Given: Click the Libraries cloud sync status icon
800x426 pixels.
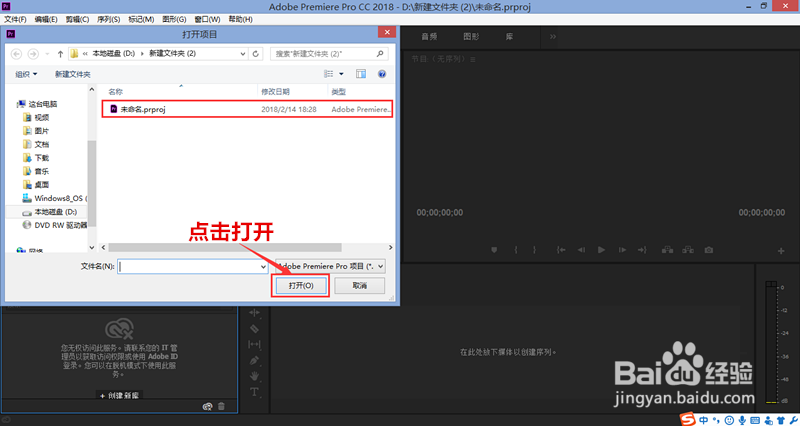Looking at the screenshot, I should point(207,407).
